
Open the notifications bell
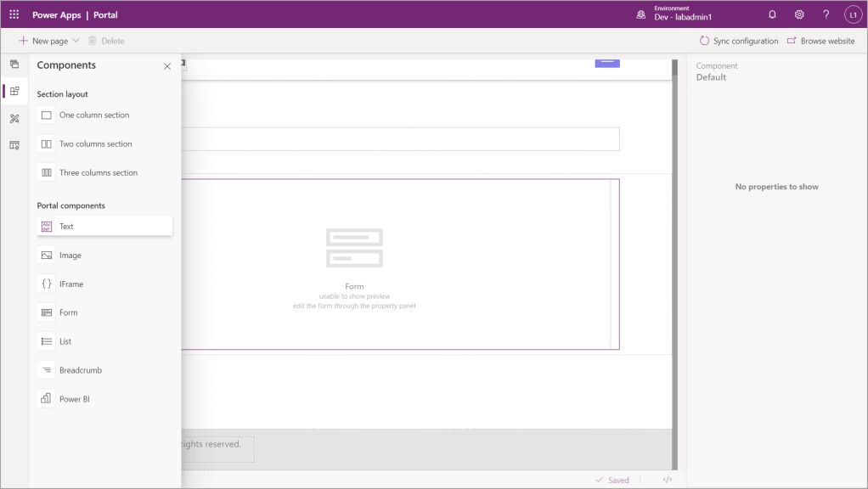[x=772, y=14]
